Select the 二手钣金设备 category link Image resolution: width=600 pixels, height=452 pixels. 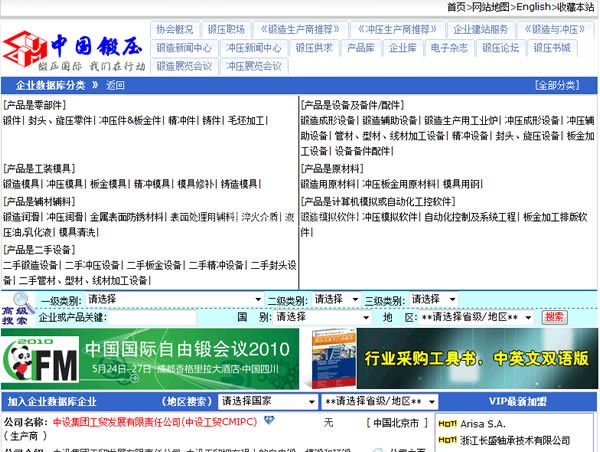(154, 265)
